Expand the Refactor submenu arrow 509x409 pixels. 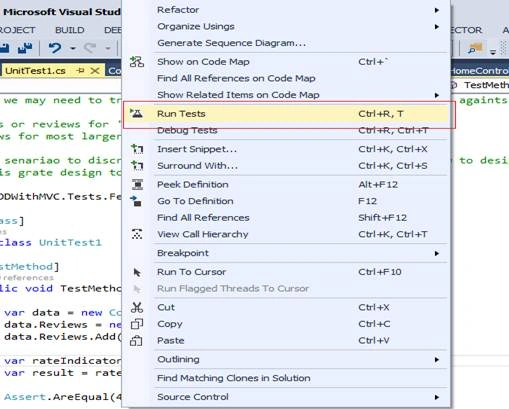pos(437,10)
